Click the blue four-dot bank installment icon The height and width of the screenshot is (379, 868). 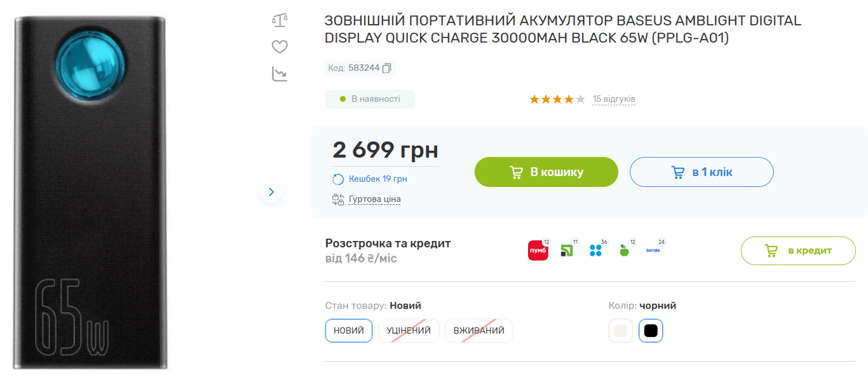click(595, 250)
